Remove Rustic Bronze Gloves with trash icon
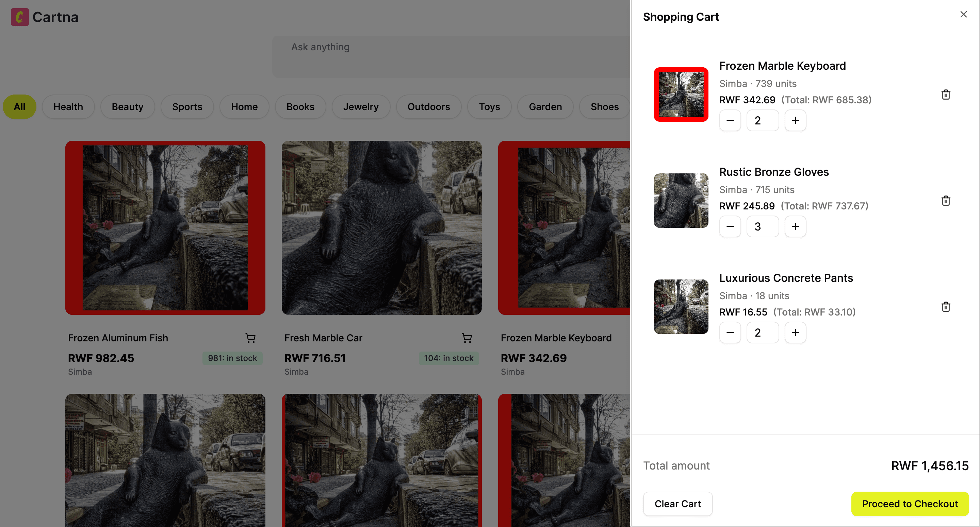The width and height of the screenshot is (980, 527). 945,201
